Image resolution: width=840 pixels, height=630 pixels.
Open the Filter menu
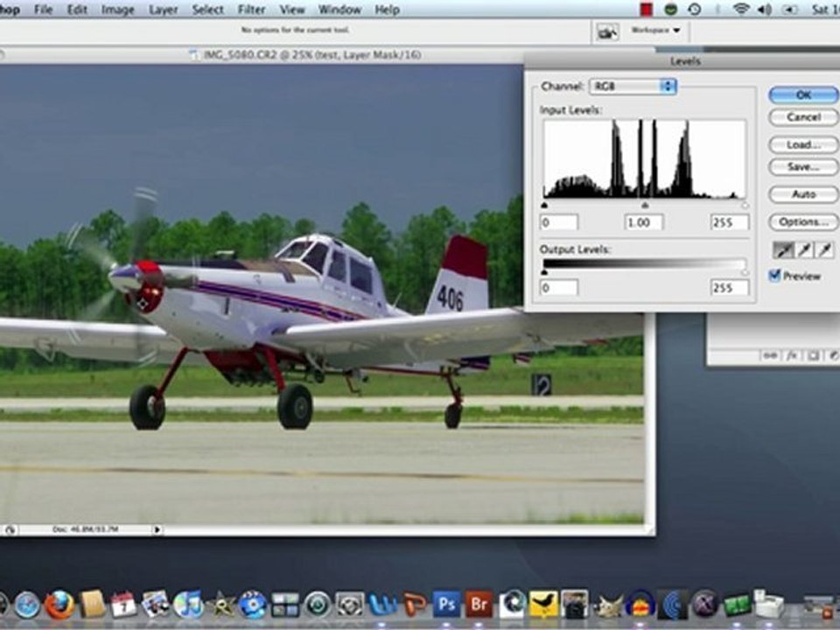251,10
